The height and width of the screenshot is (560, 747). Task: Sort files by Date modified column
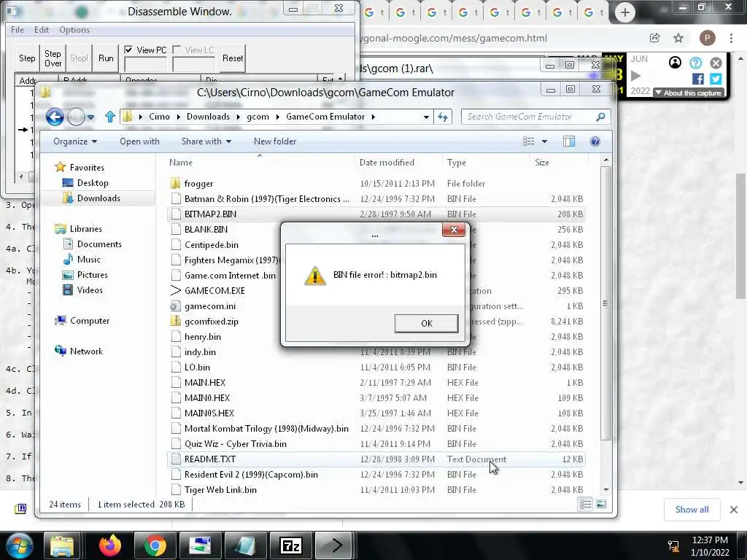click(387, 163)
